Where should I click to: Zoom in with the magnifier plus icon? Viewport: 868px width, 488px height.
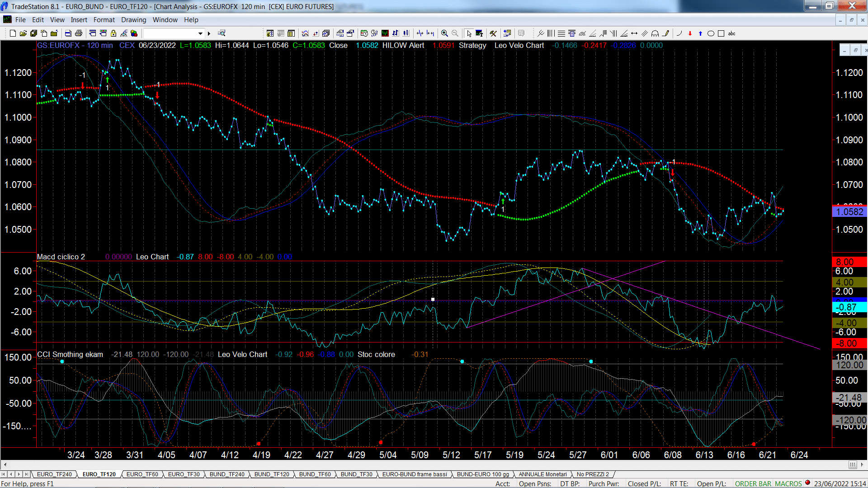pyautogui.click(x=444, y=33)
